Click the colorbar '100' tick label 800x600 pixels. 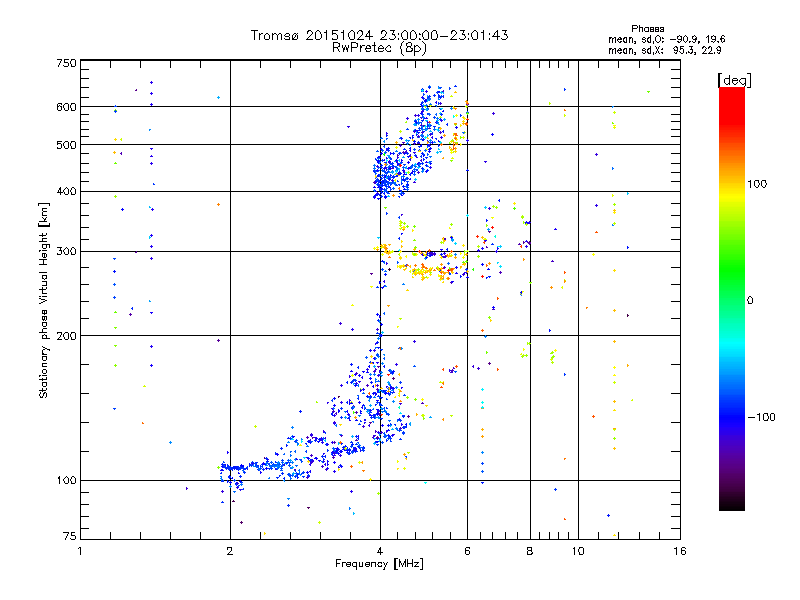pos(757,184)
